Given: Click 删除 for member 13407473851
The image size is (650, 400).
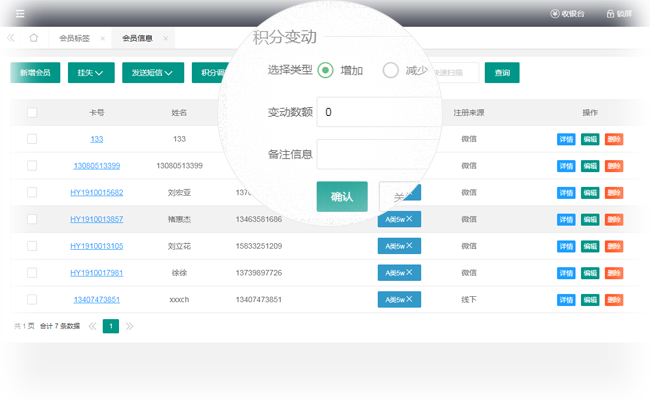Looking at the screenshot, I should tap(613, 300).
